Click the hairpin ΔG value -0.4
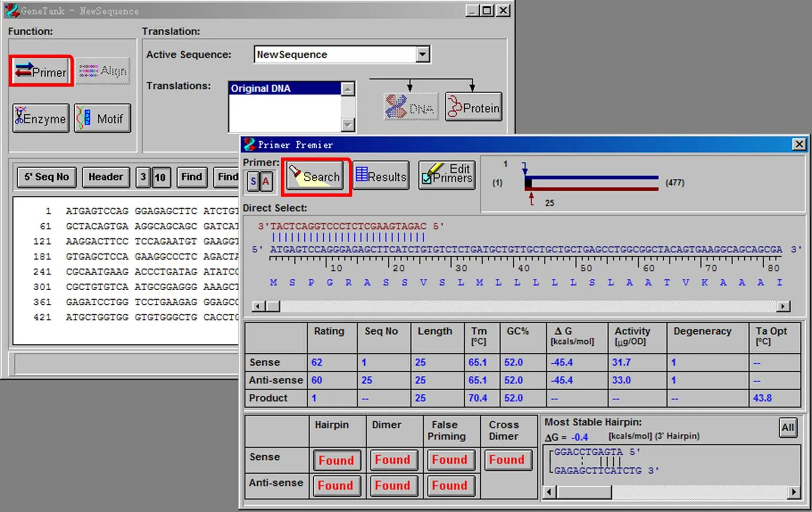The width and height of the screenshot is (812, 512). click(580, 437)
